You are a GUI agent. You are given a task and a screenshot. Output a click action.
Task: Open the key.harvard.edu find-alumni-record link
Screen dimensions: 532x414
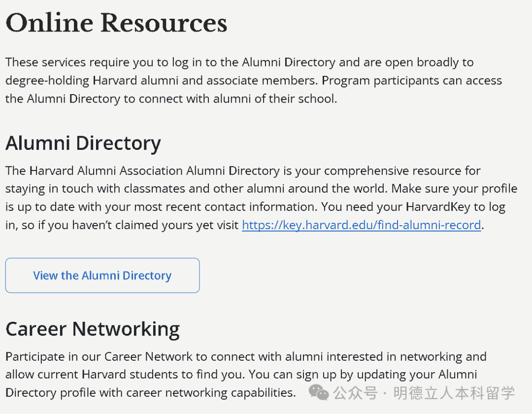point(361,225)
